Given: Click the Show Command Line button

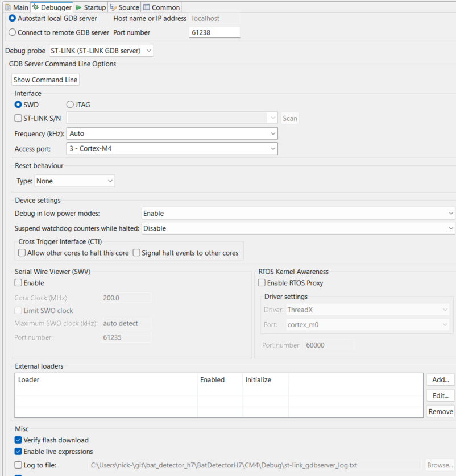Looking at the screenshot, I should click(45, 80).
